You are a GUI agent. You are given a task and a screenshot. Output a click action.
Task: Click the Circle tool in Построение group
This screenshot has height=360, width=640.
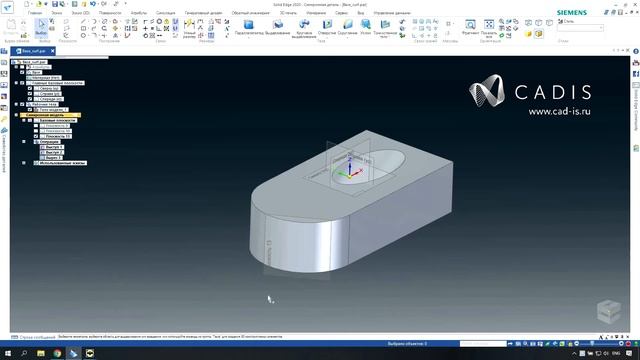(83, 36)
